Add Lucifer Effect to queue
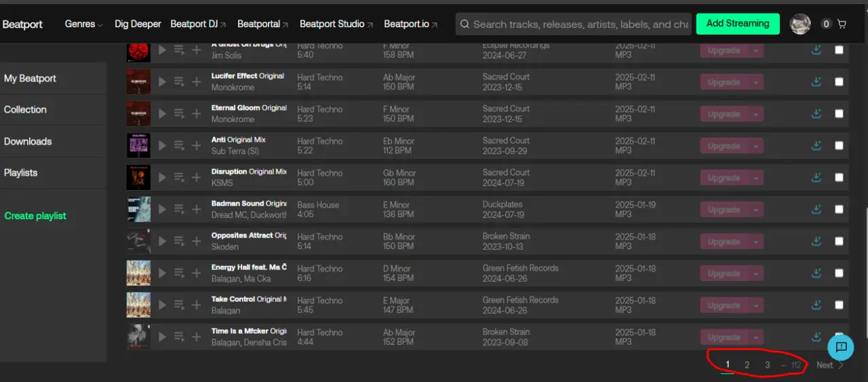 [x=179, y=81]
